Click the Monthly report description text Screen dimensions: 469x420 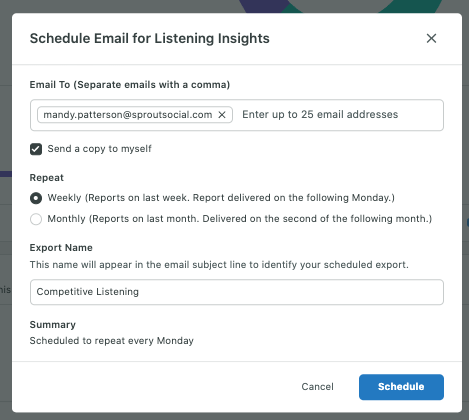tap(240, 219)
